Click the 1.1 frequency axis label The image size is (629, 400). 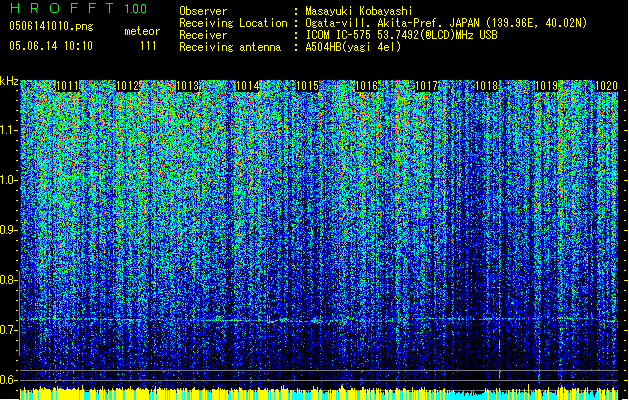click(9, 131)
